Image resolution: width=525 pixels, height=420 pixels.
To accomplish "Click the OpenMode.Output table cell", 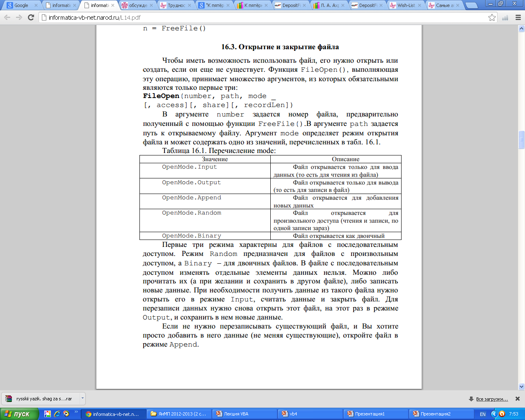I will (x=205, y=186).
